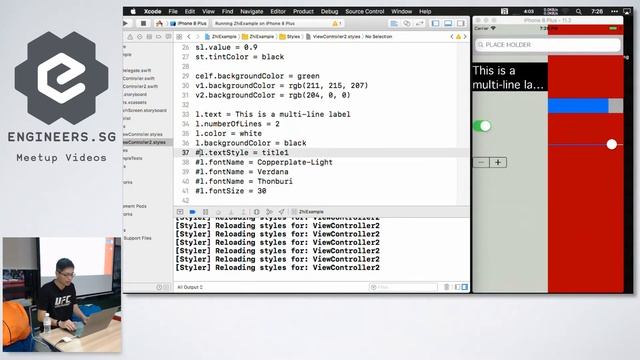
Task: Open the No Selection breadcrumb
Action: pos(378,37)
